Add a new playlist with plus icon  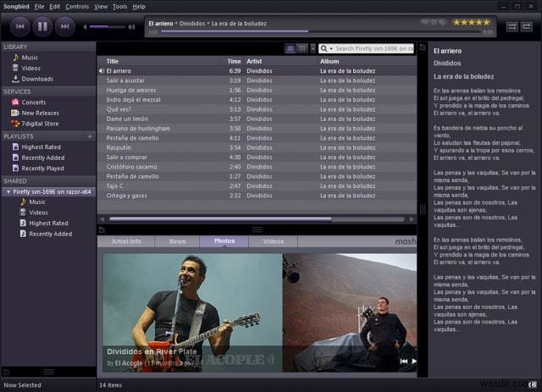point(90,135)
